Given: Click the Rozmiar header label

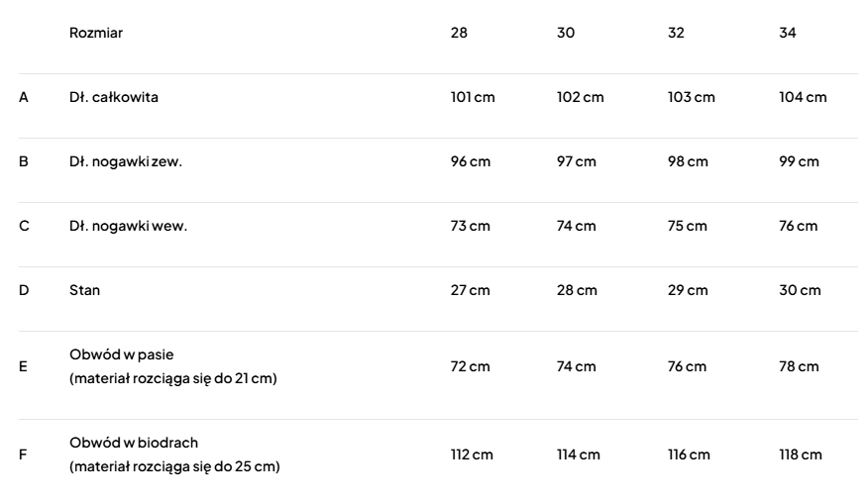Looking at the screenshot, I should coord(96,33).
